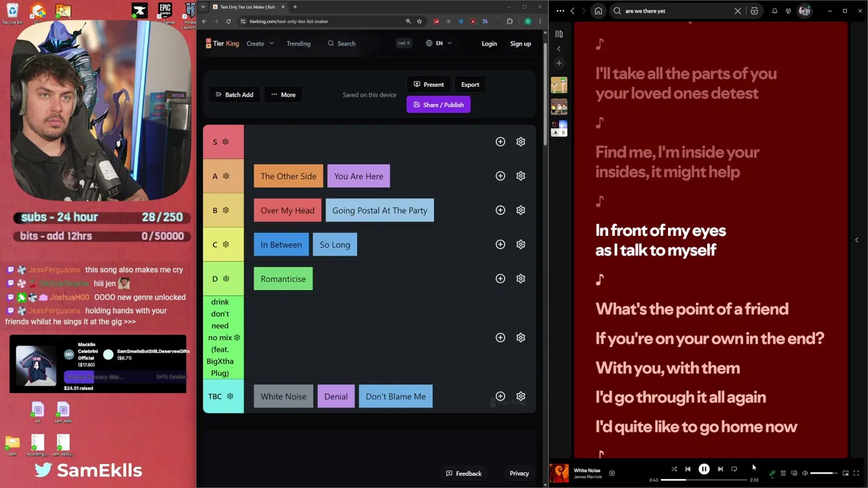Click the Share / Publish button

tap(438, 105)
